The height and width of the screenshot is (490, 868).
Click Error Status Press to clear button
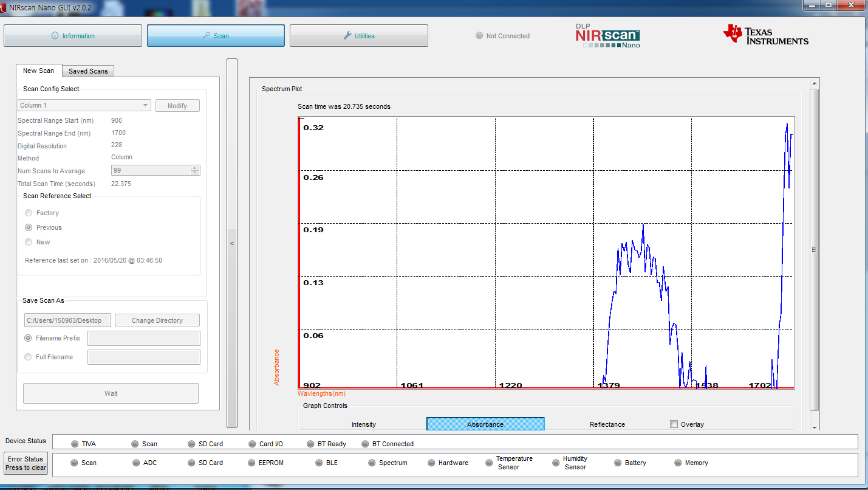pos(26,463)
